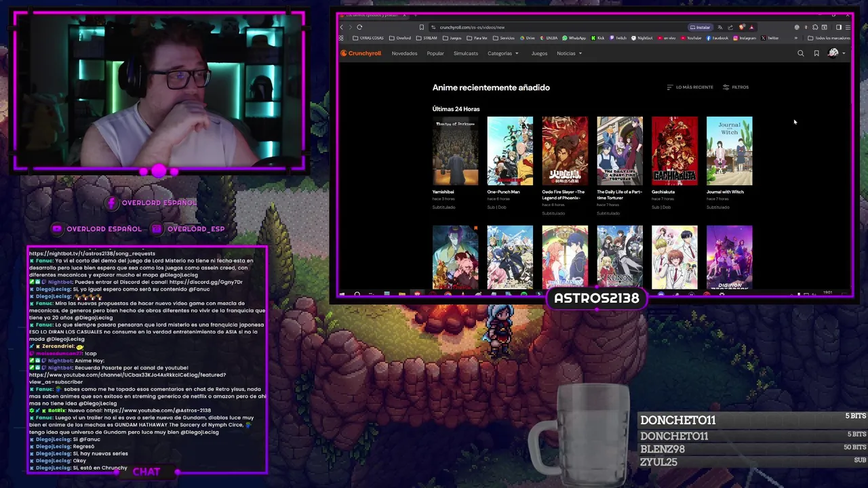The height and width of the screenshot is (488, 868).
Task: Click the Journal with Witch title text
Action: [x=725, y=192]
